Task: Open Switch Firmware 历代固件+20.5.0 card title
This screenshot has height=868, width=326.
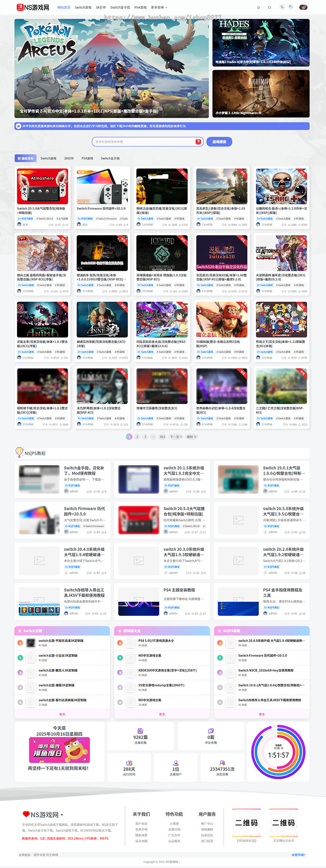Action: click(x=101, y=208)
